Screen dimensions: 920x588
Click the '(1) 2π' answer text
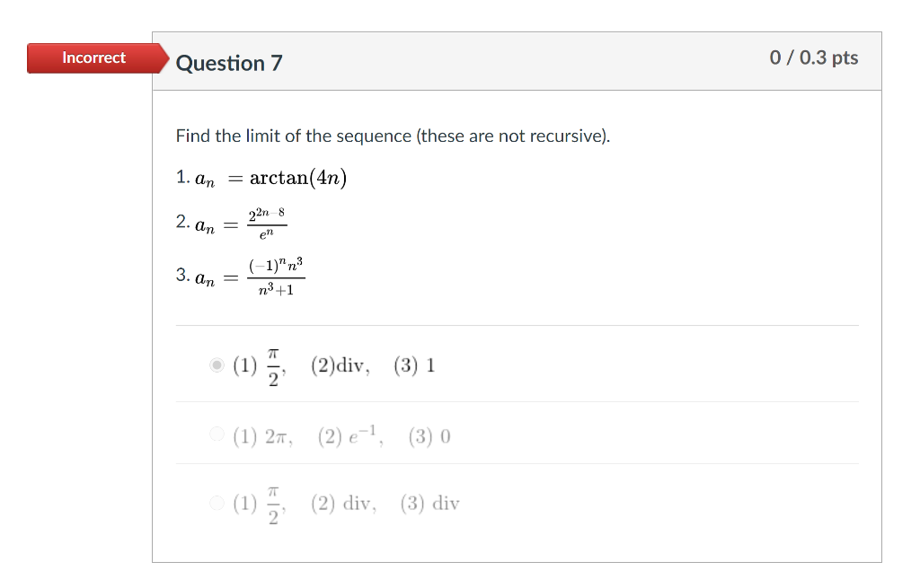coord(262,436)
